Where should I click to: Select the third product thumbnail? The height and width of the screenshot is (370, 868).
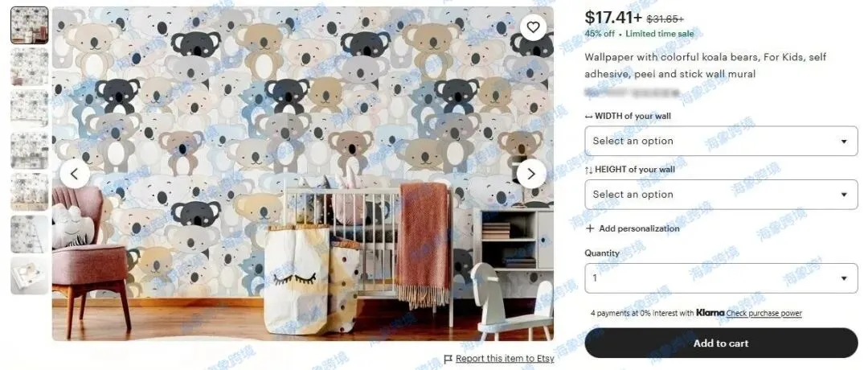[x=30, y=109]
